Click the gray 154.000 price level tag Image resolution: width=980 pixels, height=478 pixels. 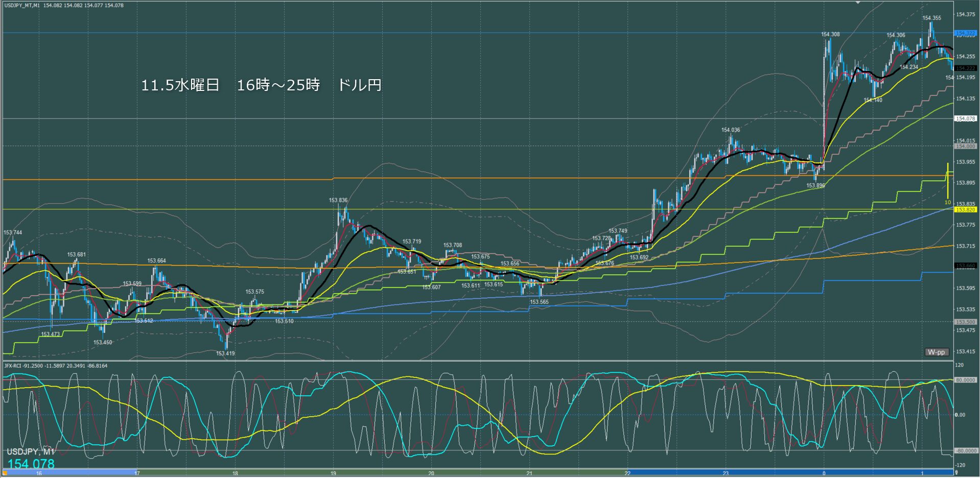(x=965, y=147)
